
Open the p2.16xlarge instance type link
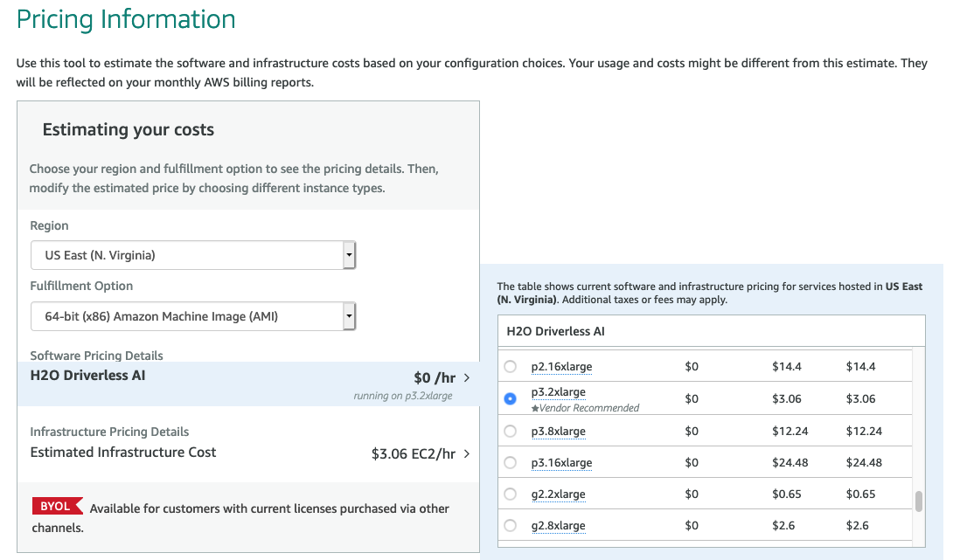coord(560,367)
